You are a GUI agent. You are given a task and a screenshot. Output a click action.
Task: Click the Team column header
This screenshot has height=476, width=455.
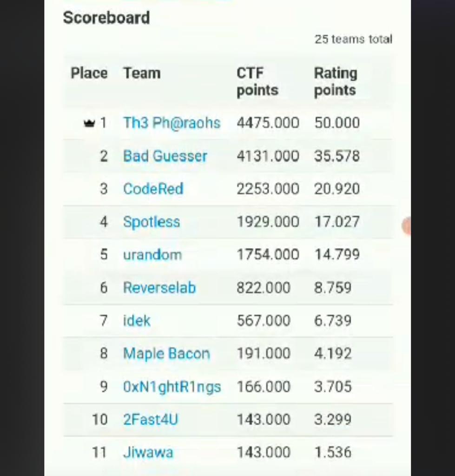[x=141, y=73]
